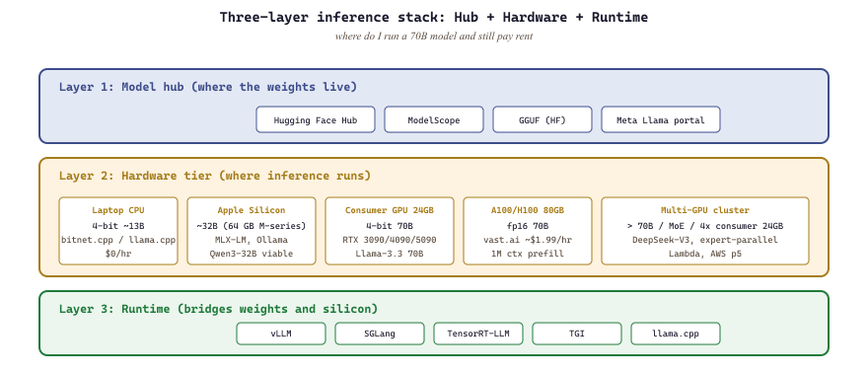Click the Laptop CPU card heading

click(118, 210)
